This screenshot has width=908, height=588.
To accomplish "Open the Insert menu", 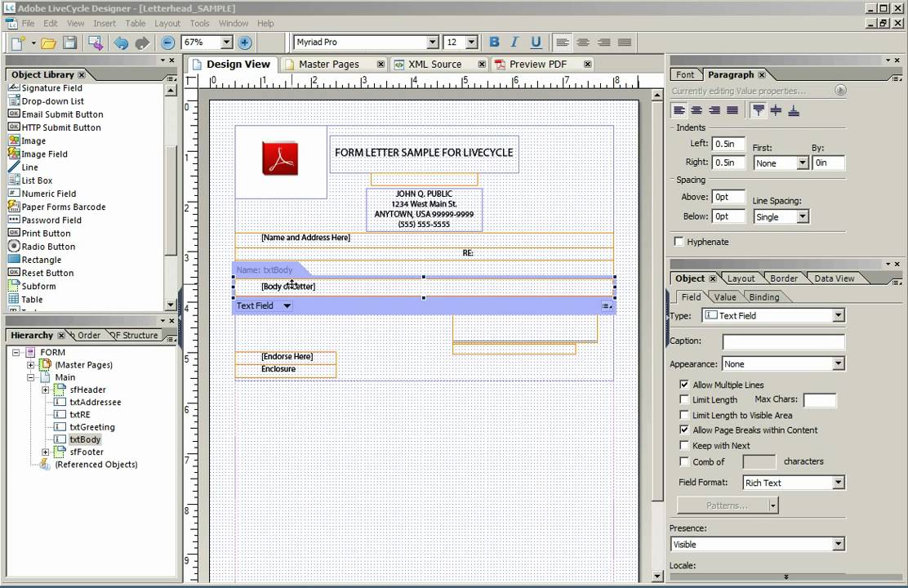I will 105,23.
